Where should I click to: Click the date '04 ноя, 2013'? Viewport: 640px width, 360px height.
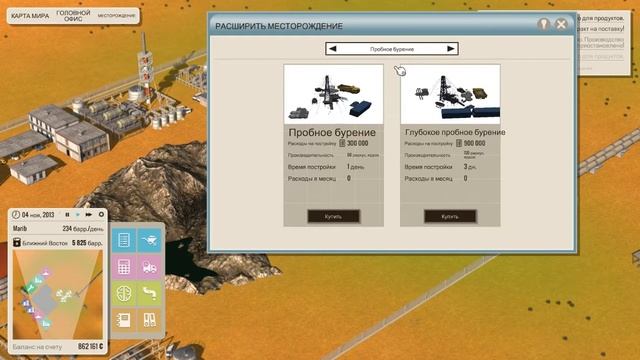pos(38,215)
